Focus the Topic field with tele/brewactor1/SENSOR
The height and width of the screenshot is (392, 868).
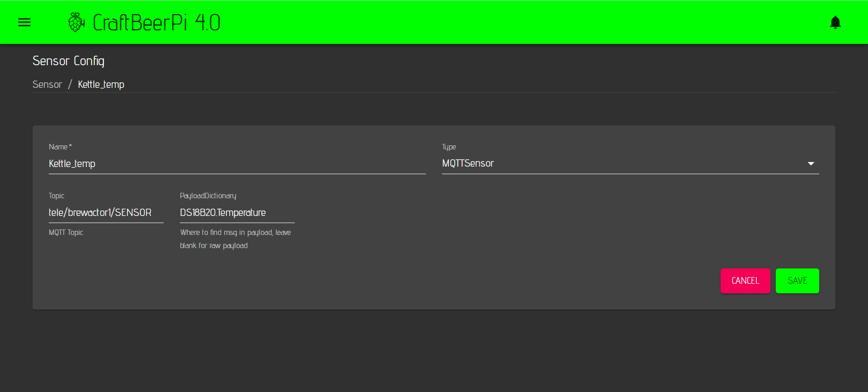106,213
